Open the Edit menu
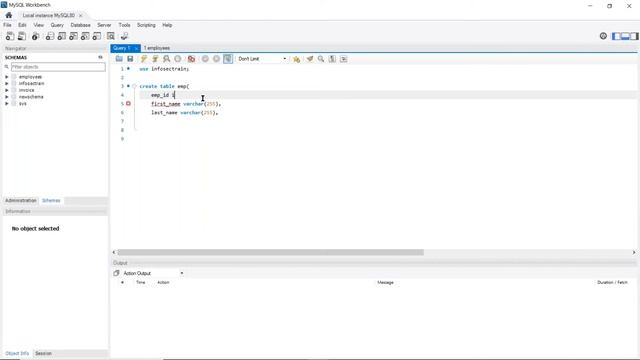 pyautogui.click(x=22, y=25)
